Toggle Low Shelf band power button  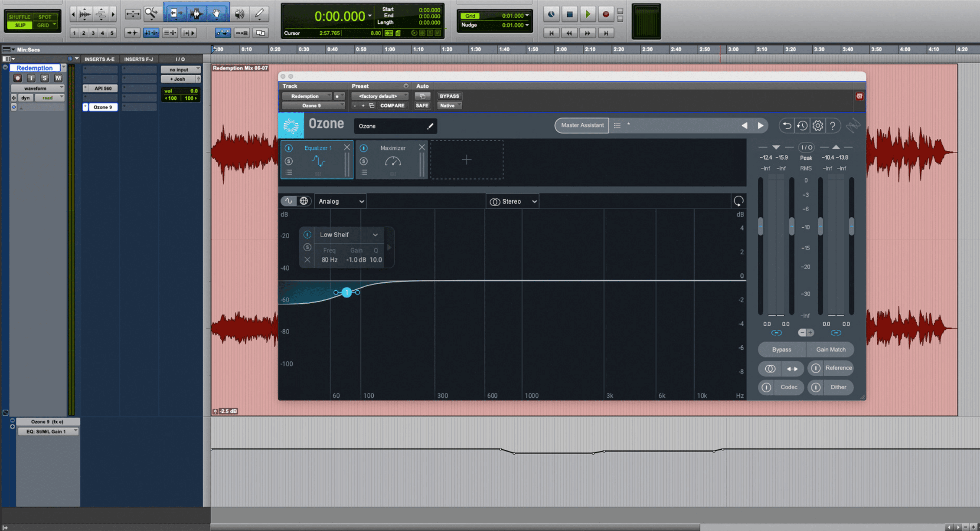307,235
